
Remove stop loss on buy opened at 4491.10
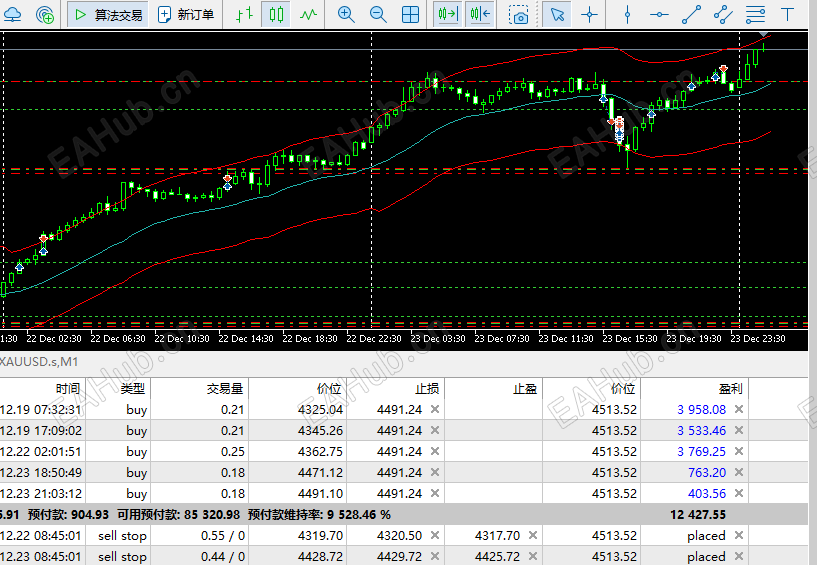click(x=435, y=493)
